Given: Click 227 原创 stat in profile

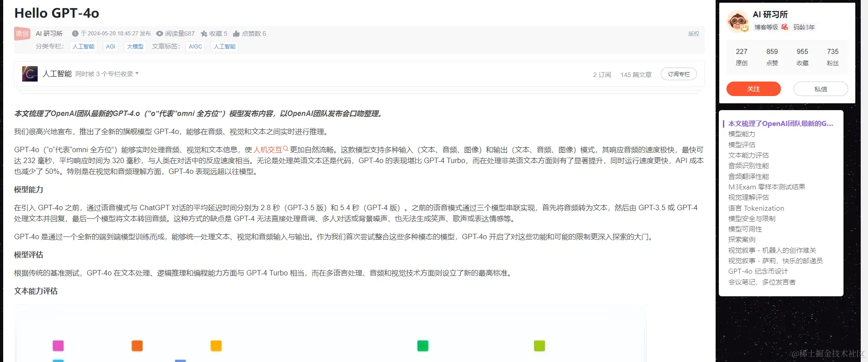Looking at the screenshot, I should 741,57.
